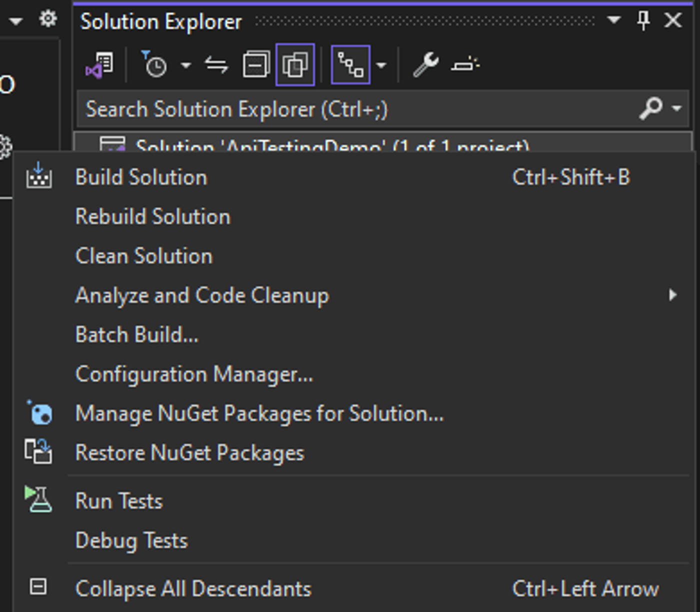Click the Restore NuGet Packages icon
This screenshot has height=612, width=700.
[38, 451]
